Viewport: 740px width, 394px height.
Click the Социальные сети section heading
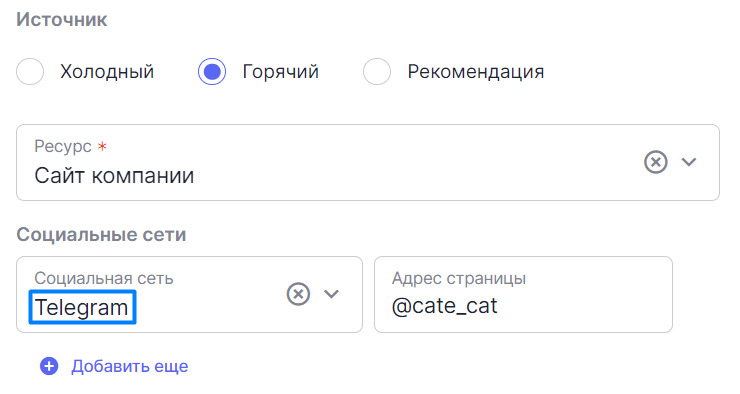click(x=101, y=235)
